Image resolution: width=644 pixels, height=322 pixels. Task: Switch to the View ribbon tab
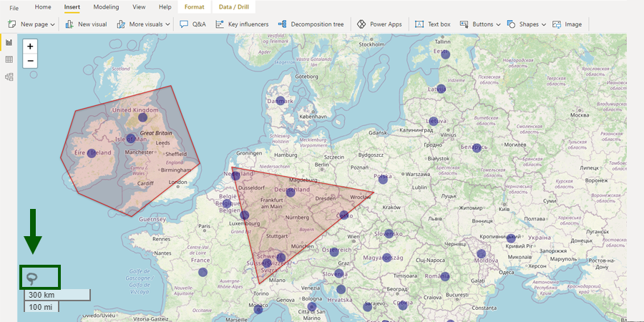point(139,7)
